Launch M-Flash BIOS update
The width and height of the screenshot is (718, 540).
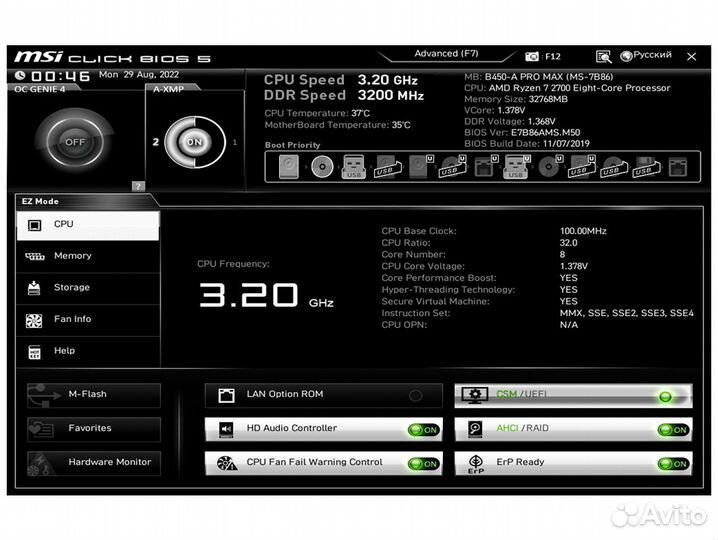(x=94, y=394)
